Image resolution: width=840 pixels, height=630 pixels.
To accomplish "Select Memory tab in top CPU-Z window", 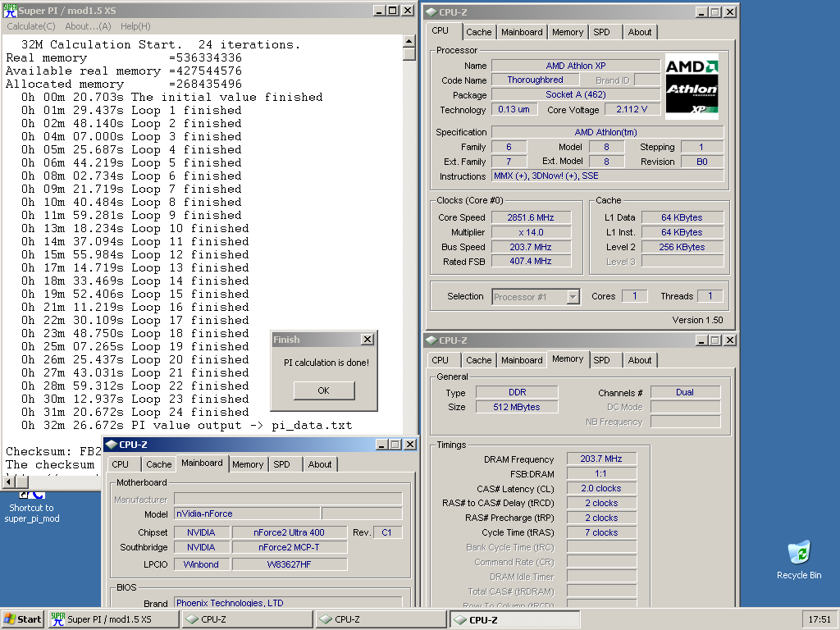I will coord(568,32).
